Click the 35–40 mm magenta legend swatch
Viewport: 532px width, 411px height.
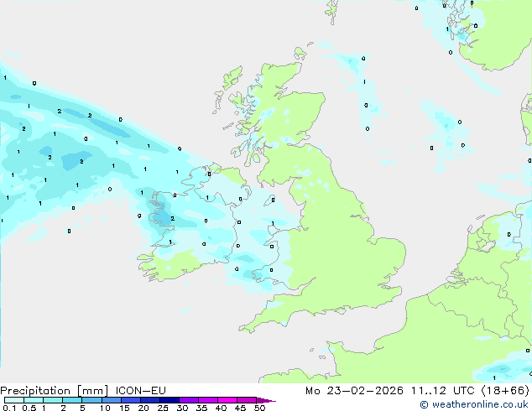tap(208, 400)
